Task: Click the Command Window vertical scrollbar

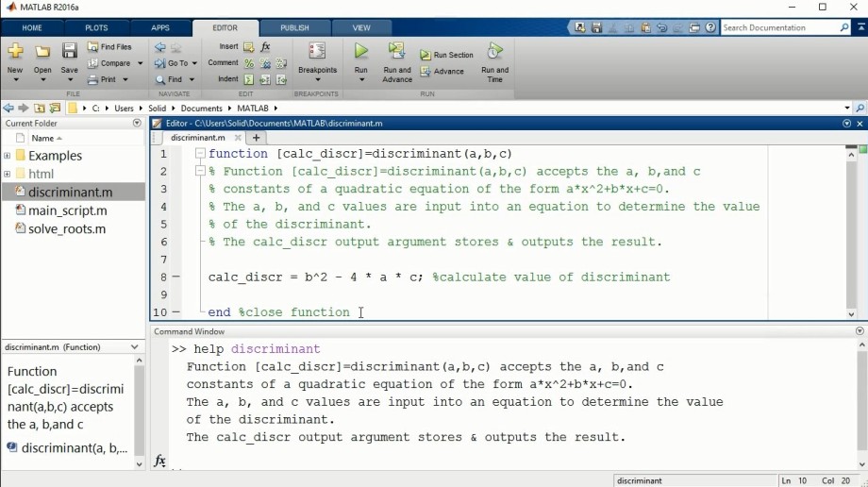Action: [860, 396]
